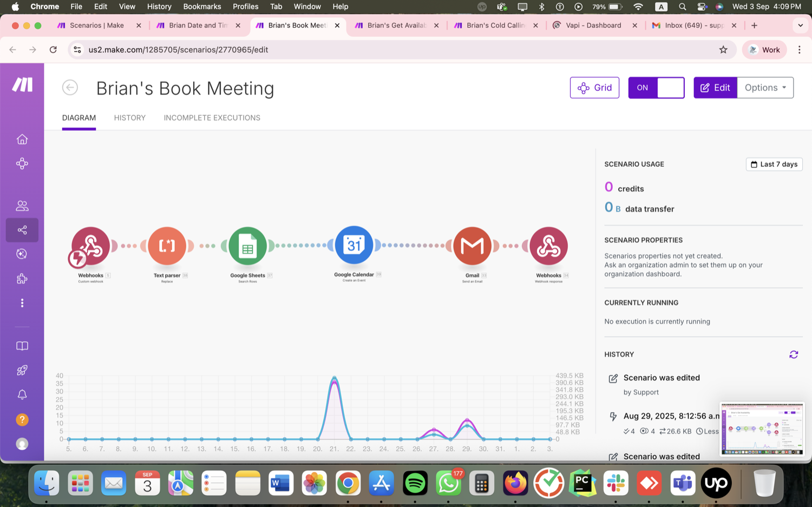The width and height of the screenshot is (812, 507).
Task: Open the Options dropdown
Action: pyautogui.click(x=765, y=88)
